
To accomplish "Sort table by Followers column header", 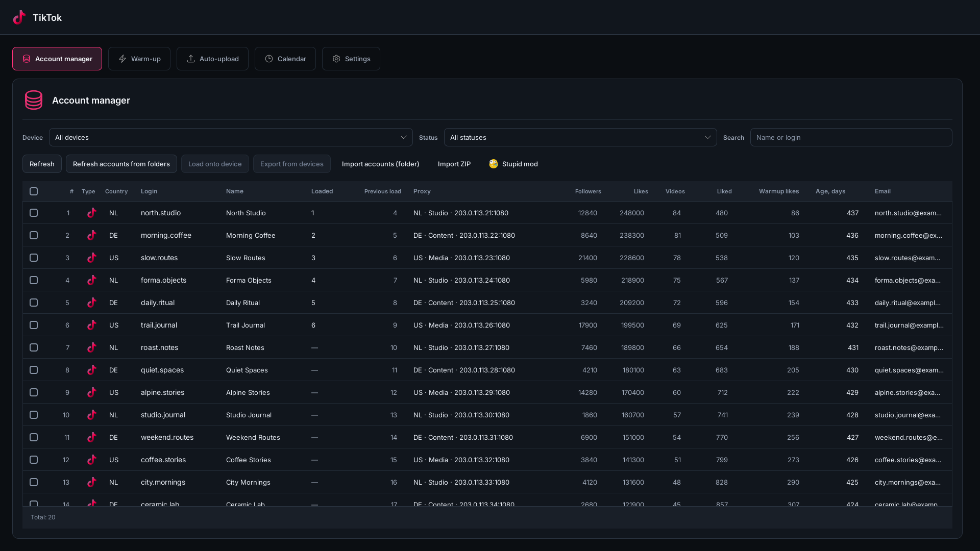I will click(x=588, y=191).
